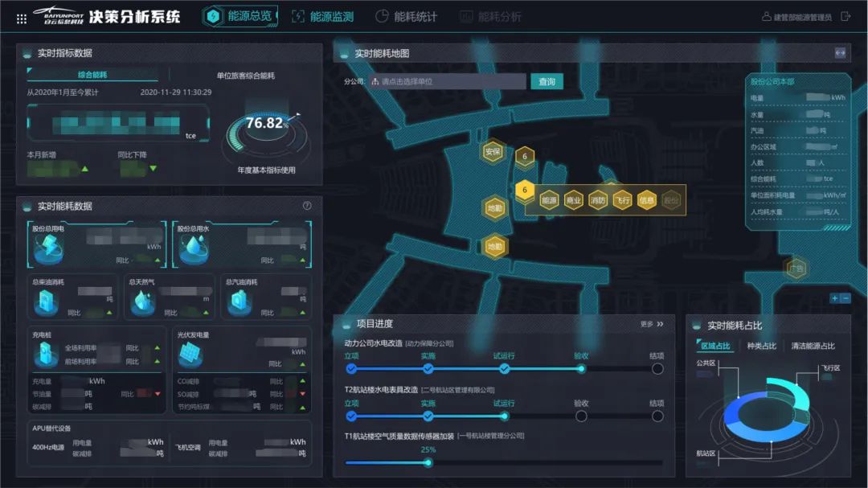
Task: Click the water drop icon in 股份总用水 card
Action: (194, 248)
